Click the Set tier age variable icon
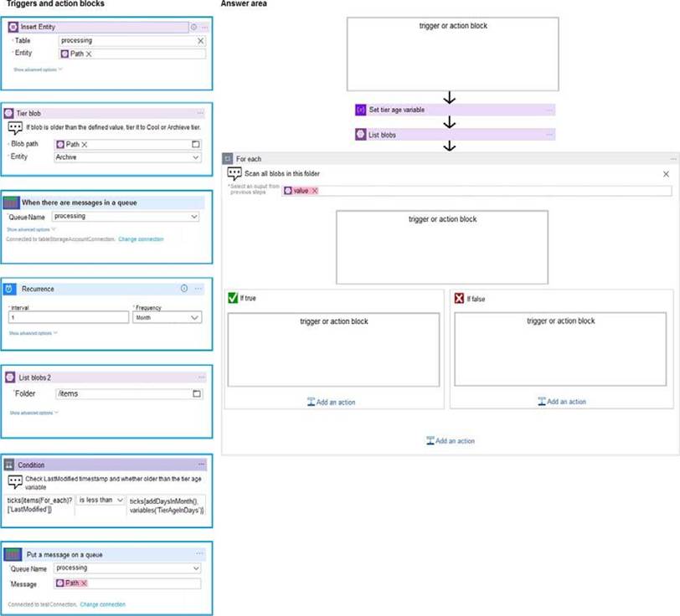680x616 pixels. [361, 110]
